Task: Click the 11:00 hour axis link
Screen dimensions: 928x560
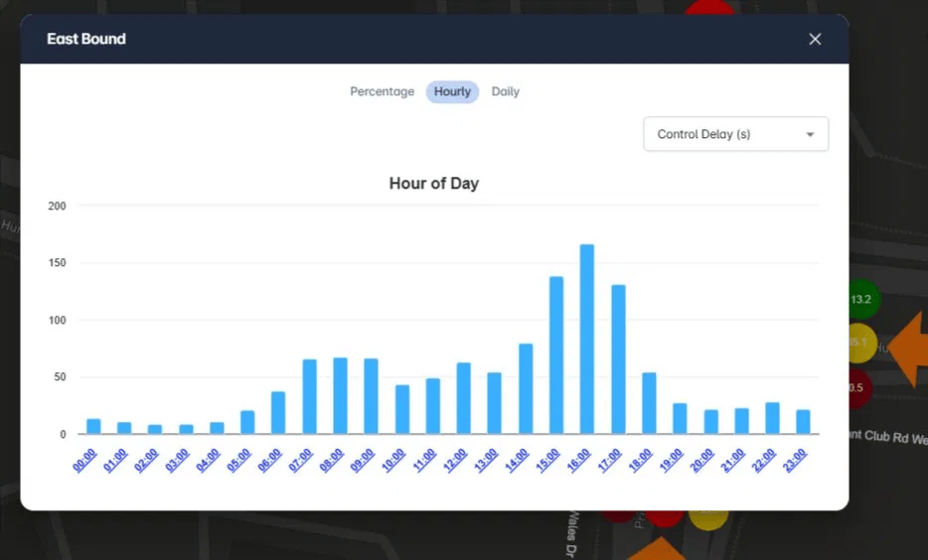Action: (x=424, y=460)
